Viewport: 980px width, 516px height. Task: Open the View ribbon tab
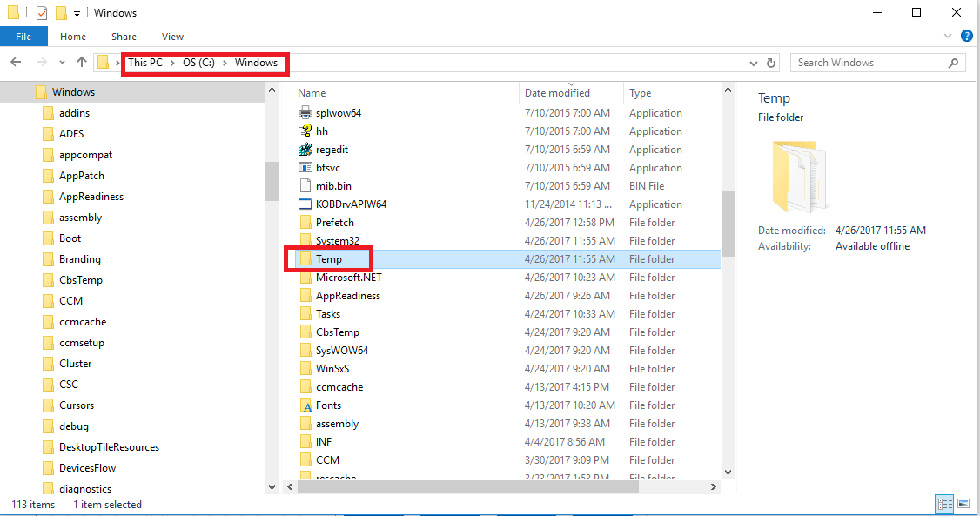172,37
